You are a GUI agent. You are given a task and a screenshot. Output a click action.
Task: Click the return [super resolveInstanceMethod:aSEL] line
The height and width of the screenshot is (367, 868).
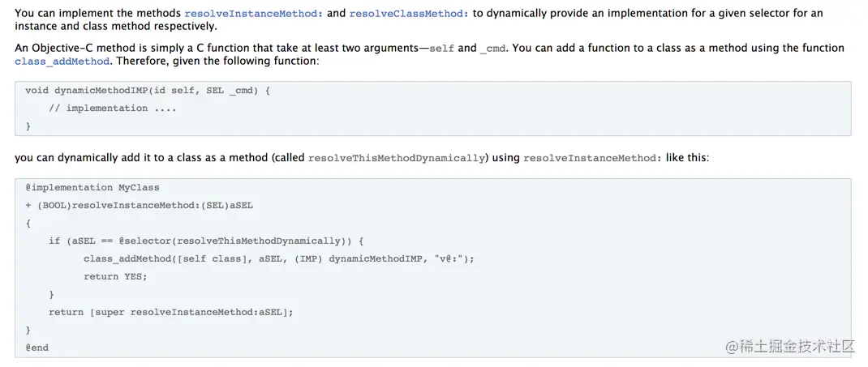pyautogui.click(x=170, y=312)
